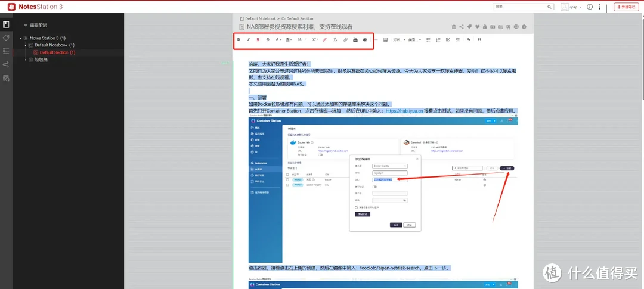Click the Container Station screenshot image
The width and height of the screenshot is (644, 289).
pos(383,189)
